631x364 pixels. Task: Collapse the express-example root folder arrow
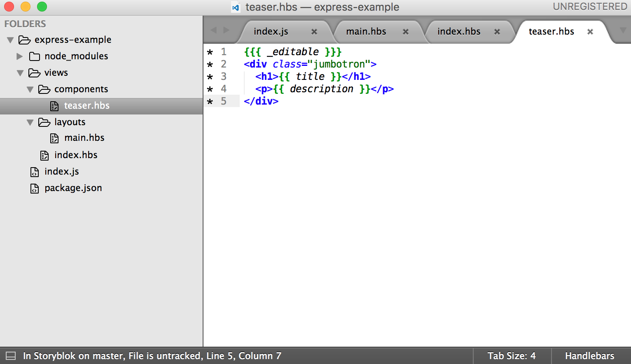pyautogui.click(x=10, y=40)
